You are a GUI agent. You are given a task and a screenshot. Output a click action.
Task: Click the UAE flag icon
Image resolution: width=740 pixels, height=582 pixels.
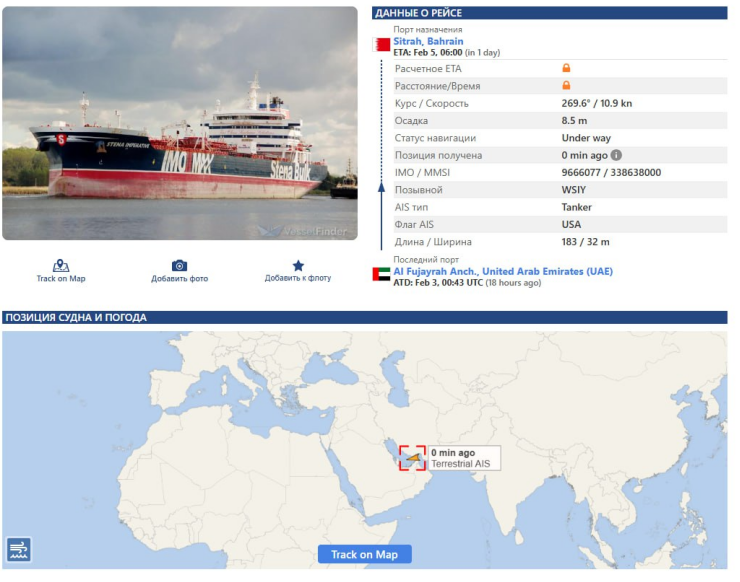point(381,274)
